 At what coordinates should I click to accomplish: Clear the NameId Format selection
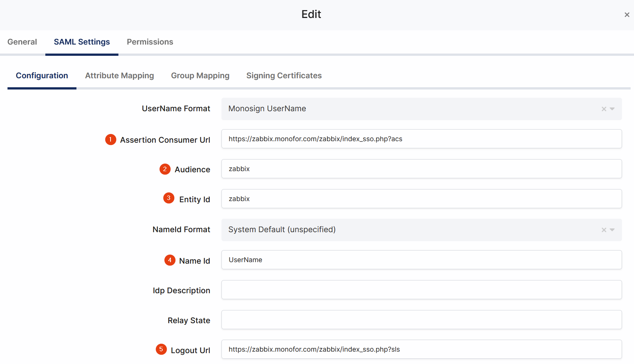tap(604, 230)
